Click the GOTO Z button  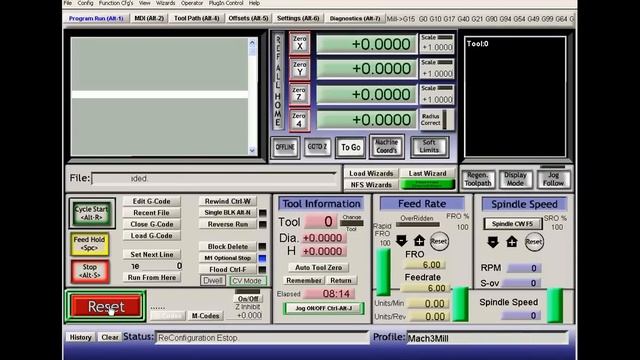coord(317,147)
